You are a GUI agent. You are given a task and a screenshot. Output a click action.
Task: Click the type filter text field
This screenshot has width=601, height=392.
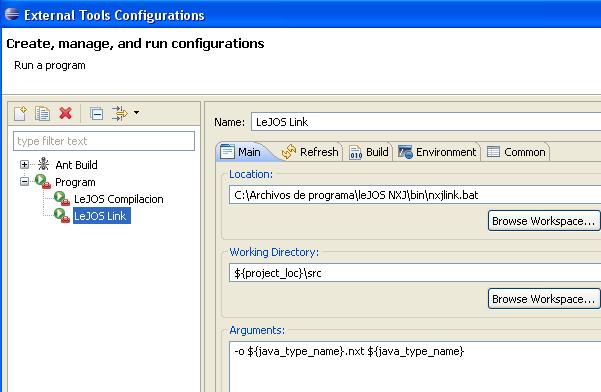tap(104, 141)
